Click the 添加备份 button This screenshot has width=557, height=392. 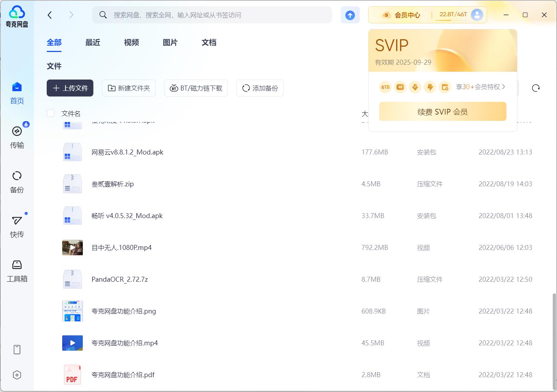coord(260,88)
